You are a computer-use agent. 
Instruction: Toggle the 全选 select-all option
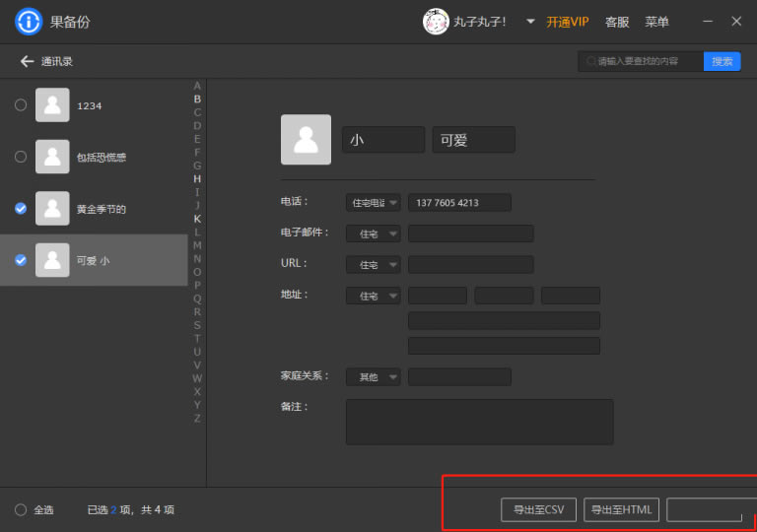click(x=21, y=509)
